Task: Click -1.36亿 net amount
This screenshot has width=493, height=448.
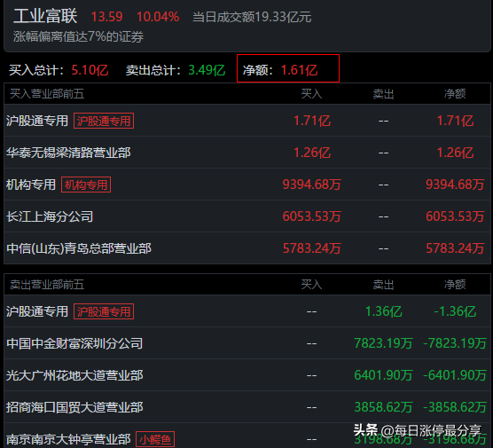Action: 455,311
